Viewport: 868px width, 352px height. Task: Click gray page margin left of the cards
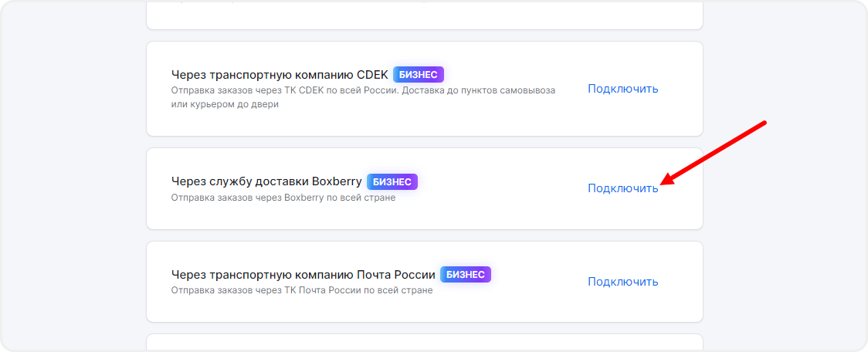[x=73, y=176]
